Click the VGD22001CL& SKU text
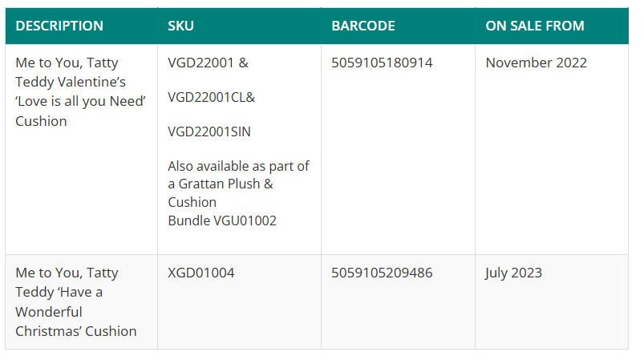Viewport: 644px width, 360px height. point(212,97)
